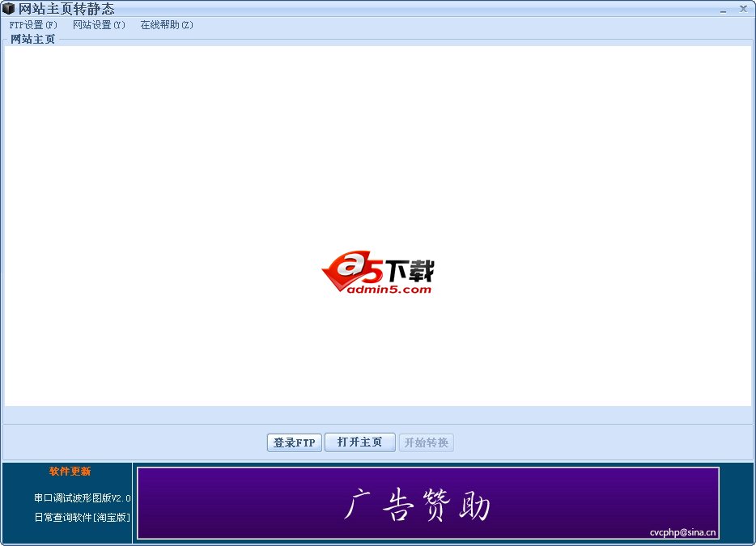Open the 串口调试波形图版V2.0 update link
Screen dimensions: 756x546
click(82, 497)
